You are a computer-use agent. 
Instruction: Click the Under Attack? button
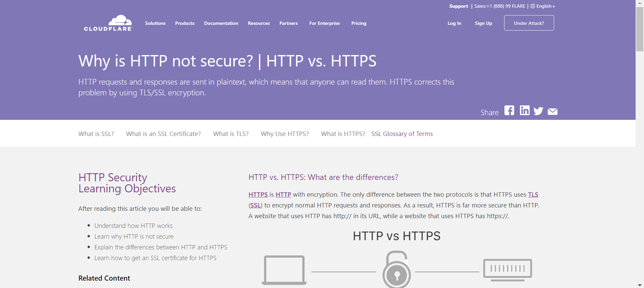[529, 23]
